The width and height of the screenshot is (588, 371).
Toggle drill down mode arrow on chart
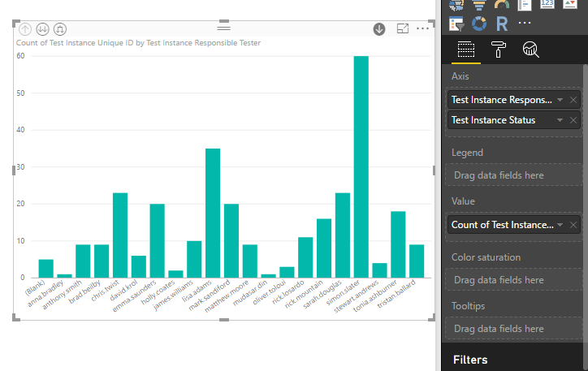coord(379,29)
